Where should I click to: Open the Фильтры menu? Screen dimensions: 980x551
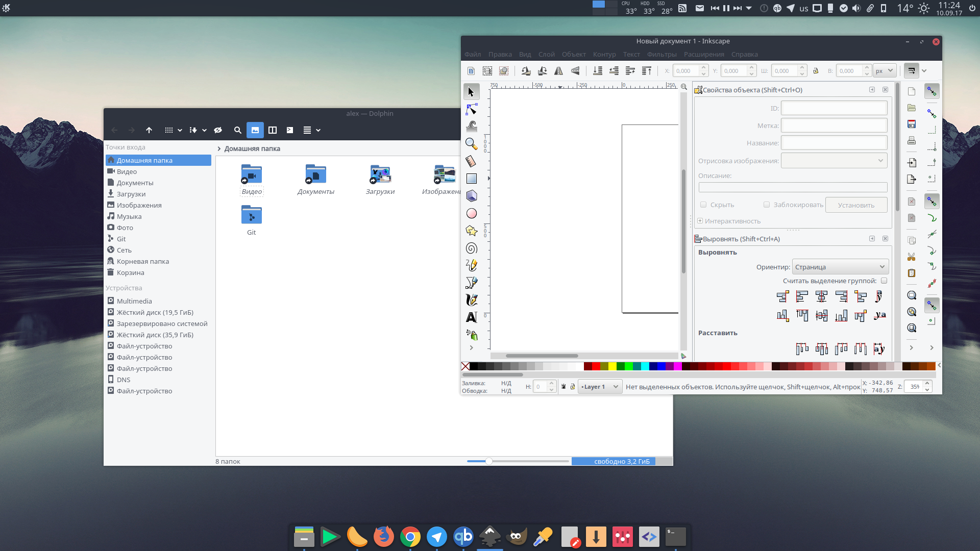point(661,55)
